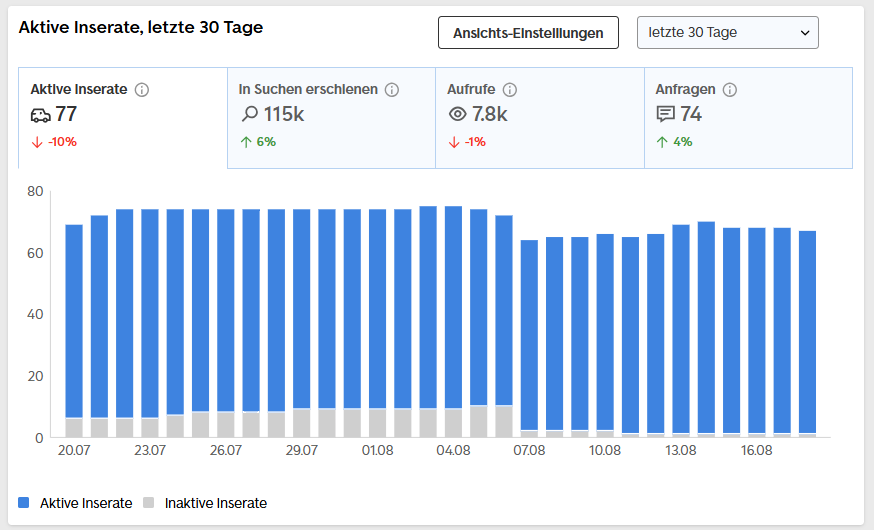
Task: Click the bar above 07.08
Action: click(529, 338)
